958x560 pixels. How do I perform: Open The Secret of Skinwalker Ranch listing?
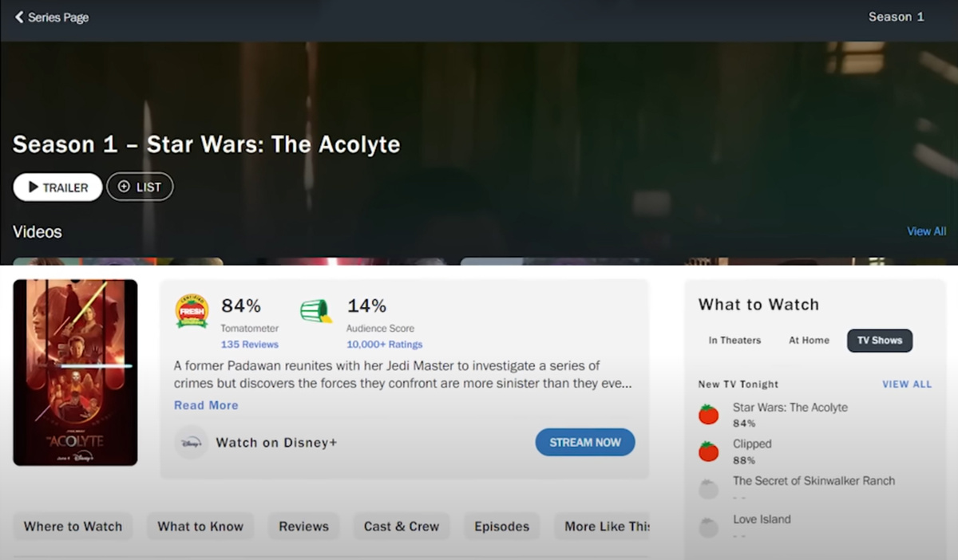point(814,481)
